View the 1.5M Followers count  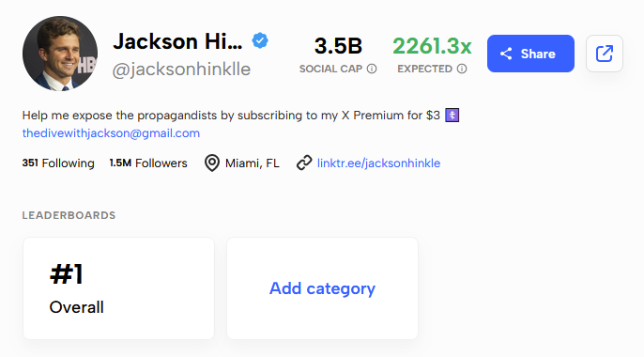click(x=148, y=163)
